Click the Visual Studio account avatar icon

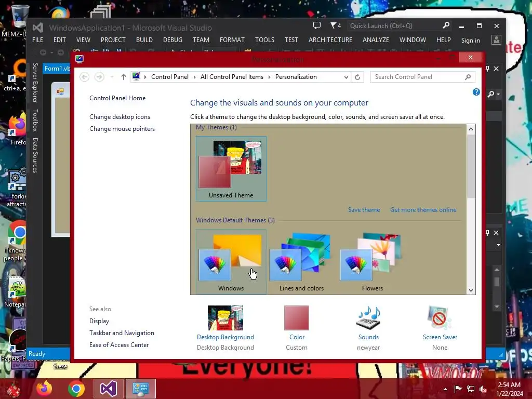pyautogui.click(x=496, y=39)
